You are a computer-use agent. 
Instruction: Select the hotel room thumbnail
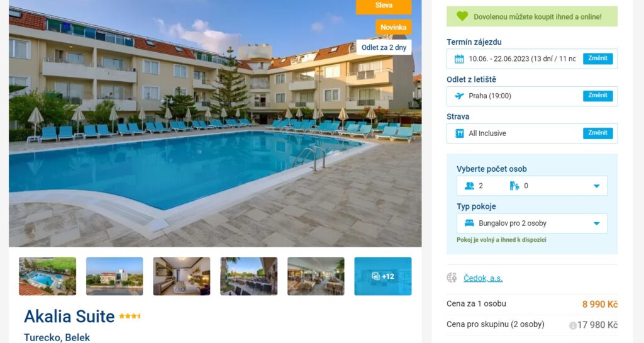pyautogui.click(x=182, y=276)
